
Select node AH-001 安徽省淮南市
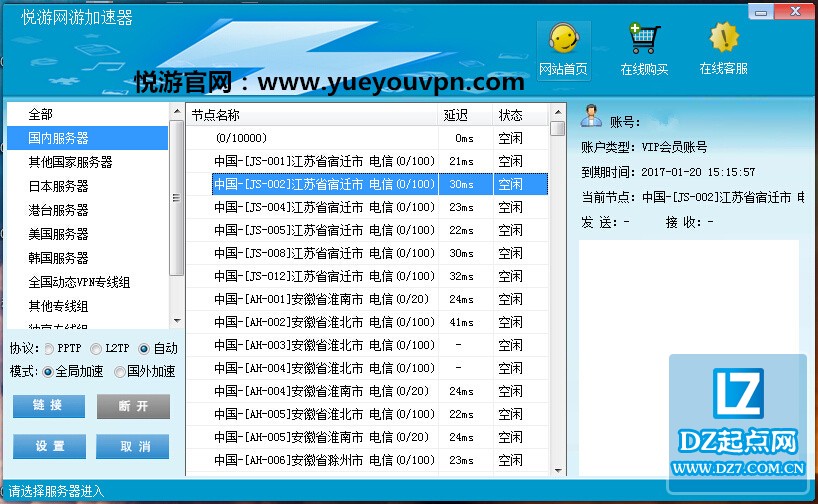pyautogui.click(x=367, y=299)
